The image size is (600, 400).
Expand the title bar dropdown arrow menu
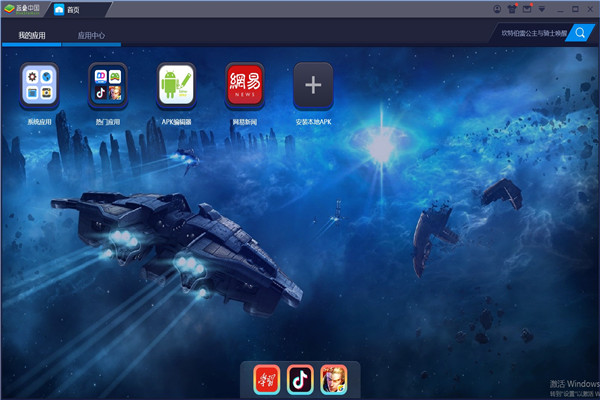[542, 9]
